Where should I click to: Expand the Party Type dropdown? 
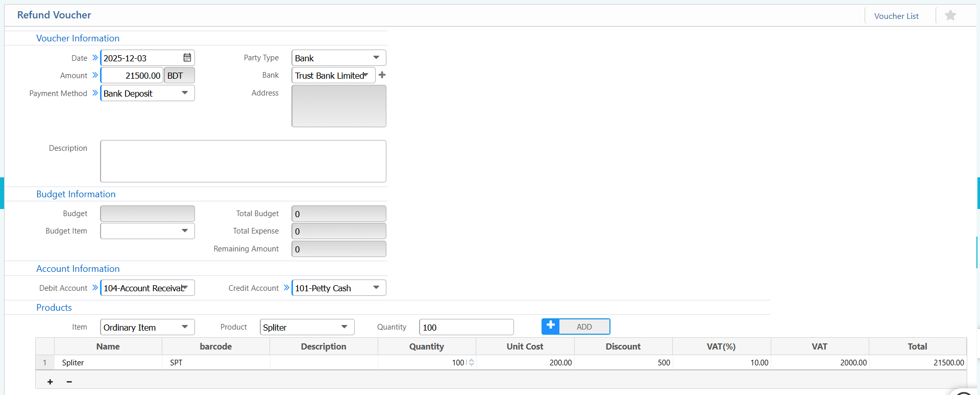click(376, 58)
